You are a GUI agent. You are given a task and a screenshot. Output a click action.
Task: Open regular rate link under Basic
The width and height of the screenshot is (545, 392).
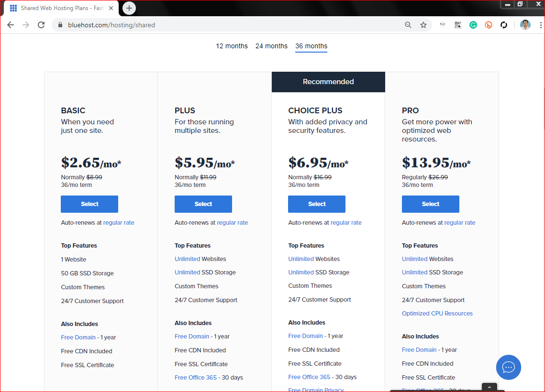click(x=119, y=223)
